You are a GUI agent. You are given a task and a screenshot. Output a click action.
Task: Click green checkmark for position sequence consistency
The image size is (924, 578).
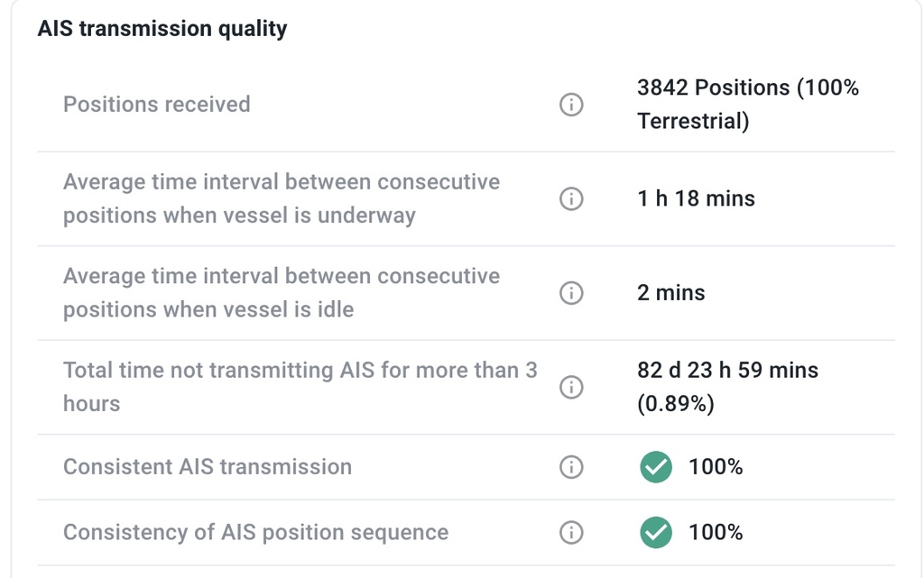(656, 533)
